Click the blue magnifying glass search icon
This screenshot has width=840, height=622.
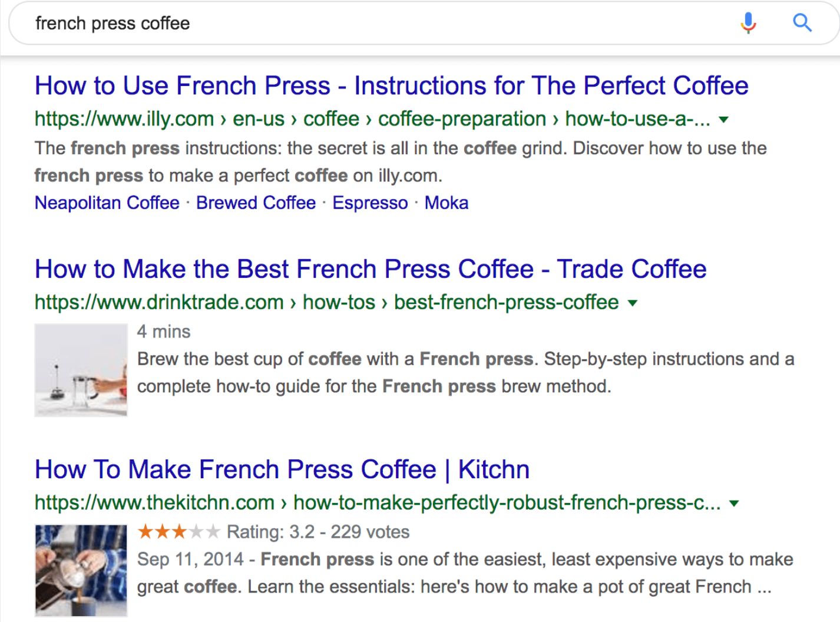pyautogui.click(x=802, y=23)
